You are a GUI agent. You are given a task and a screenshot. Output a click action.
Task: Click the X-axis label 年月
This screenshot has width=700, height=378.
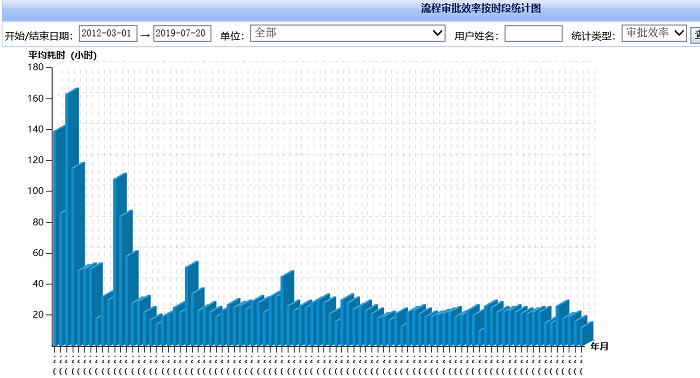pyautogui.click(x=599, y=346)
